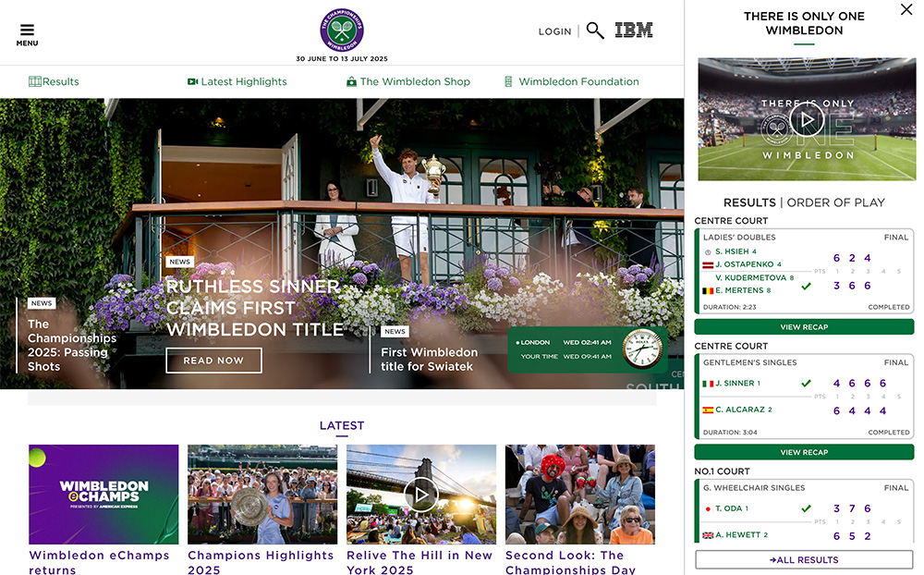The image size is (924, 575).
Task: Click the winner checkmark beside E. Mertens
Action: 806,286
